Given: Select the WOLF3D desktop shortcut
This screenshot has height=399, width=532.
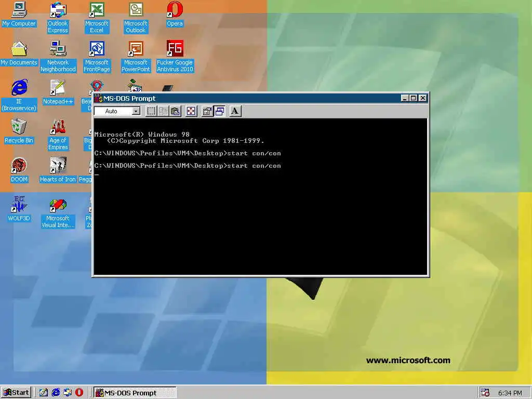Looking at the screenshot, I should 19,209.
